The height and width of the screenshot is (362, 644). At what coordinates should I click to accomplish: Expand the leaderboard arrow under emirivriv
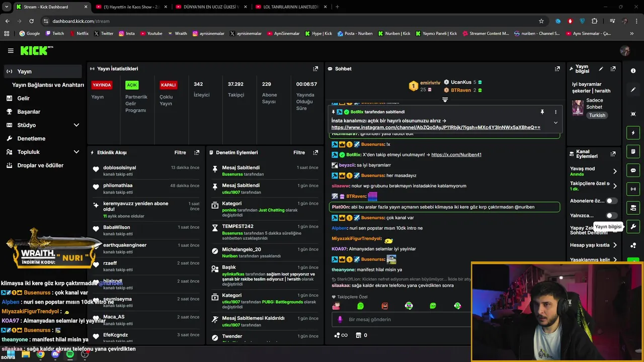click(445, 100)
